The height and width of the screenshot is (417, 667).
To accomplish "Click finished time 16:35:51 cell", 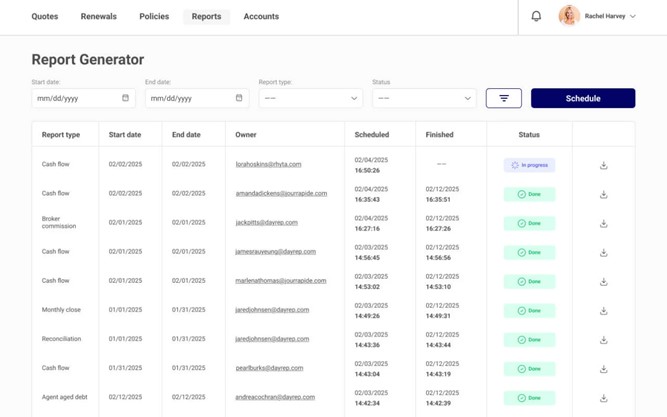I will coord(438,200).
